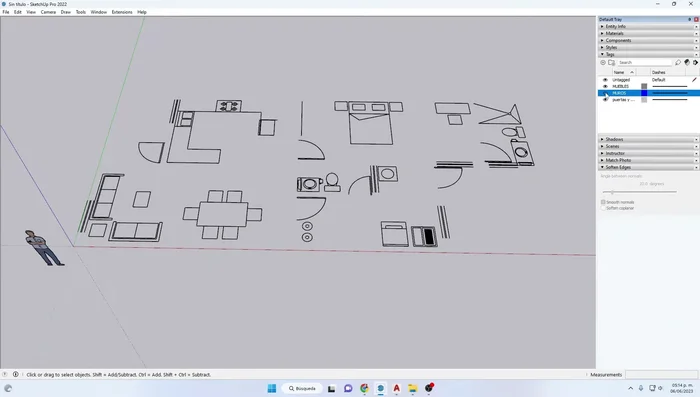Collapse the Tags panel
The width and height of the screenshot is (700, 397).
click(x=648, y=54)
